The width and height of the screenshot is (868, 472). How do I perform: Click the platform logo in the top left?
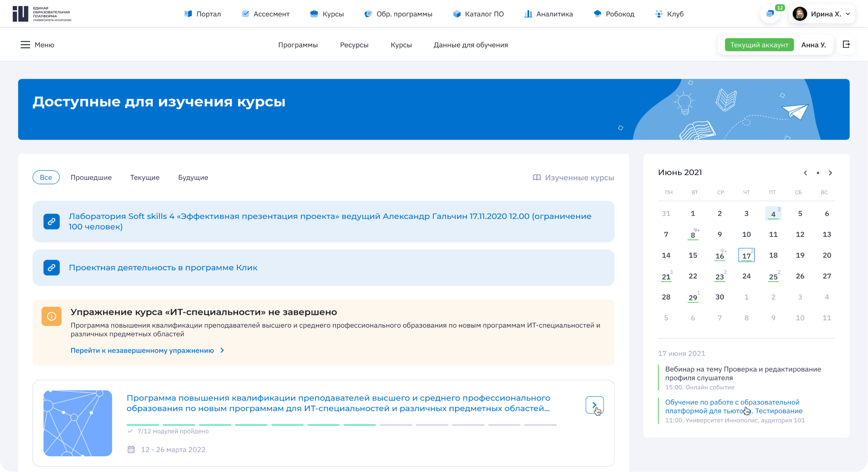coord(42,14)
